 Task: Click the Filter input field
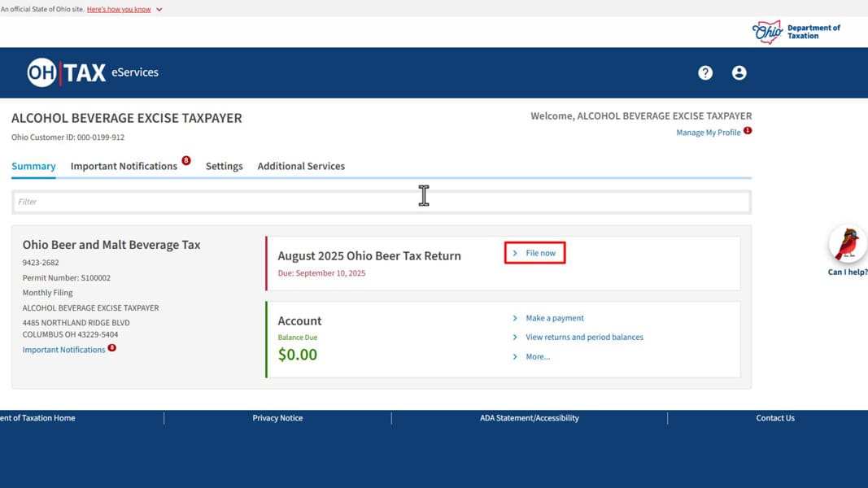[x=381, y=202]
